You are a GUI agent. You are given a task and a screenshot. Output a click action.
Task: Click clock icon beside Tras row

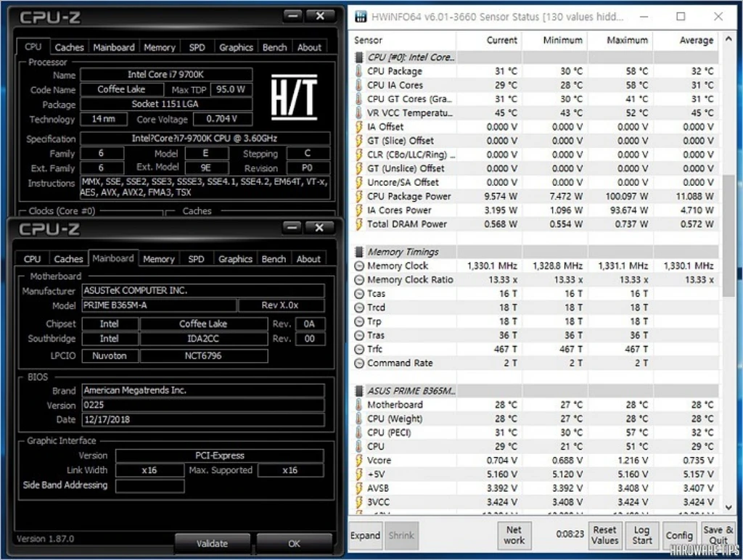coord(359,335)
